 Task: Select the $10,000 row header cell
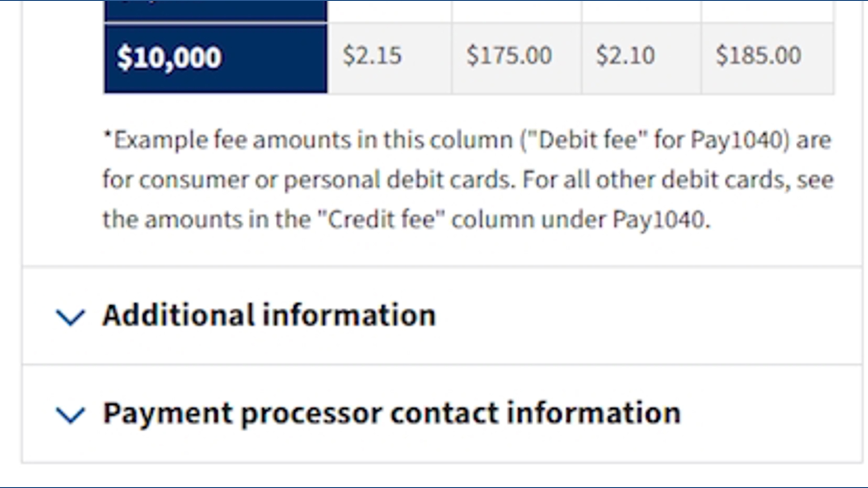point(215,58)
